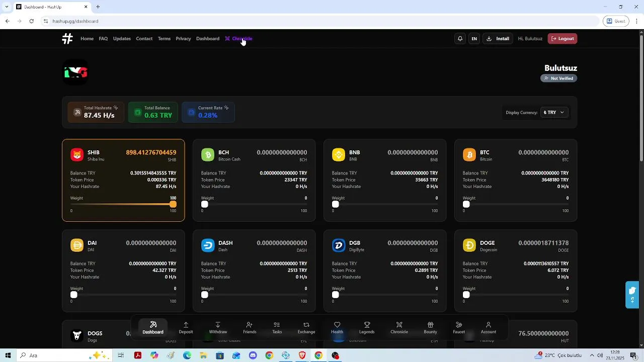Screen dimensions: 644x362
Task: Reload the page with browser refresh
Action: point(31,21)
